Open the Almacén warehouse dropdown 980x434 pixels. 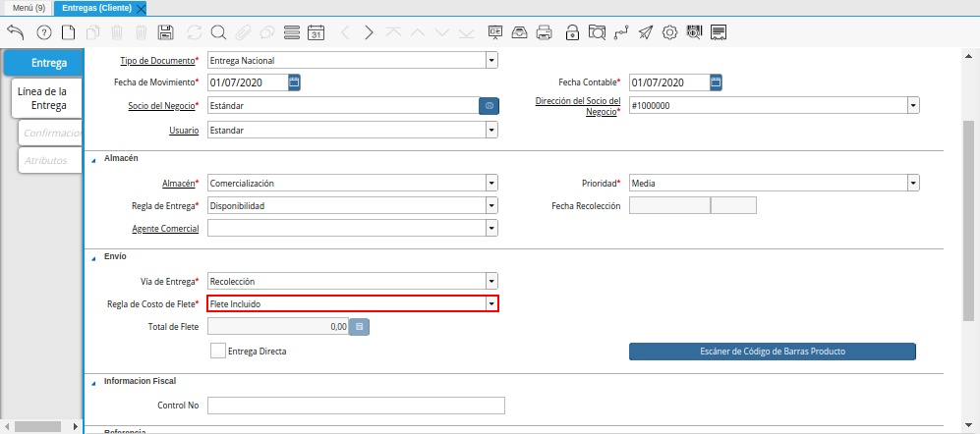click(x=491, y=184)
